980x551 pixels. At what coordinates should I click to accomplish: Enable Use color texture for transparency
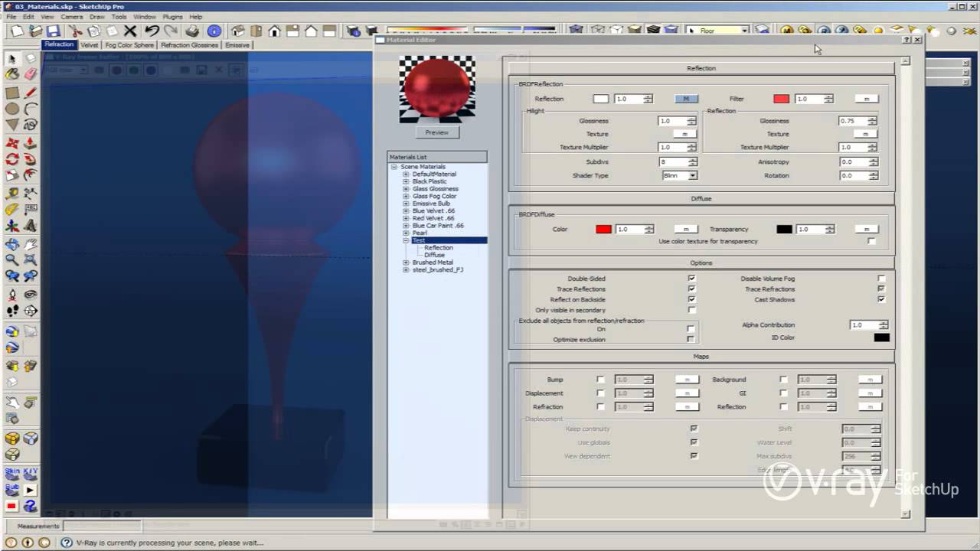[871, 241]
